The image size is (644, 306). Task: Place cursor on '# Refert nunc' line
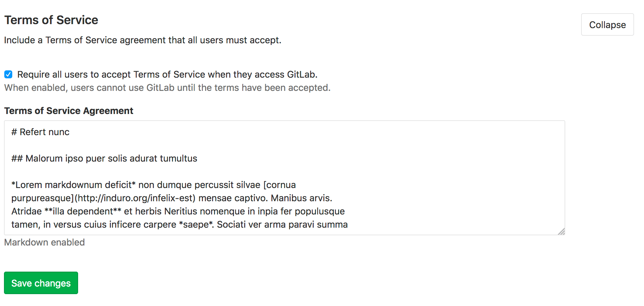(x=40, y=132)
